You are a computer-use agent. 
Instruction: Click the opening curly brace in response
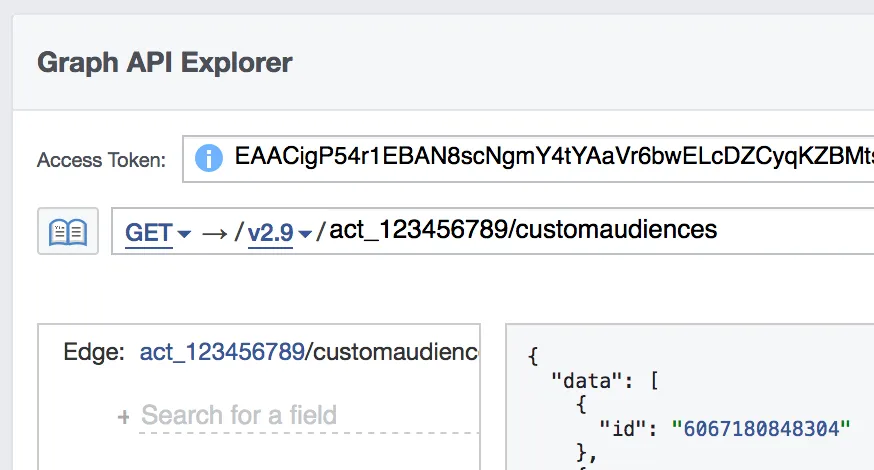tap(533, 356)
